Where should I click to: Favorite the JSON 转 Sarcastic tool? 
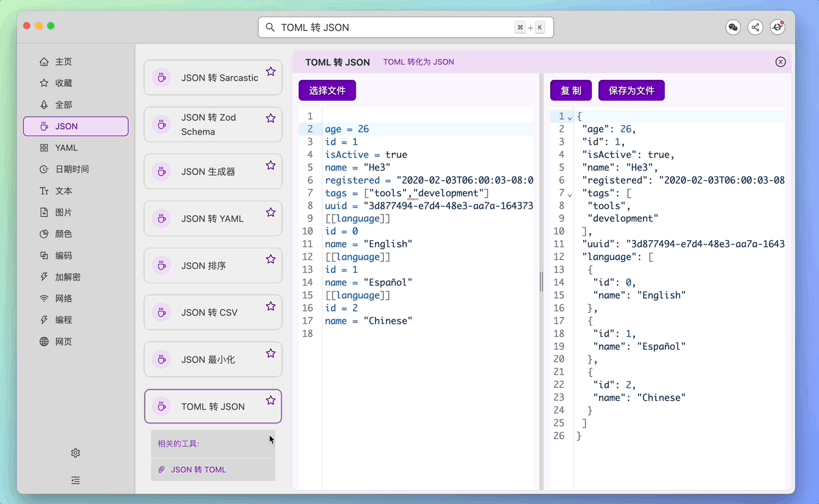[271, 71]
